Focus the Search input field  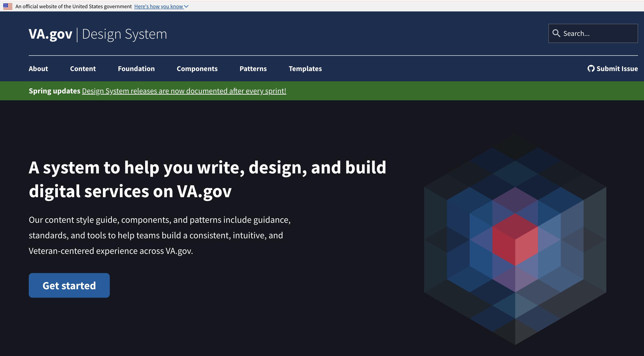pos(593,33)
